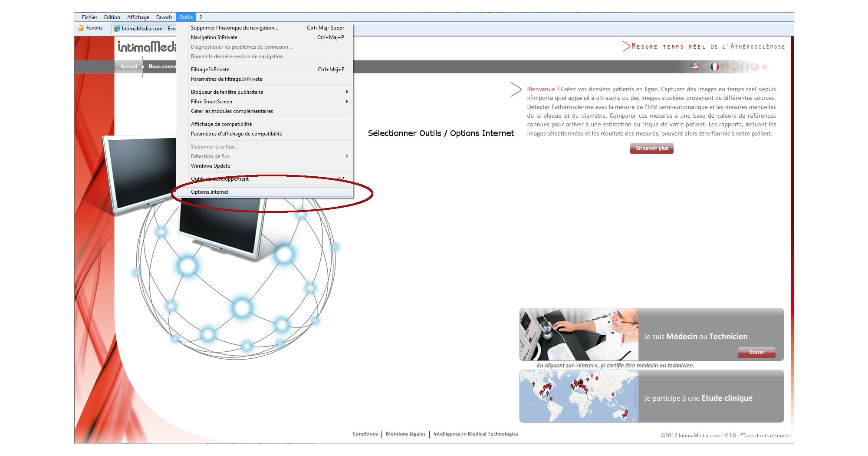Screen dimensions: 868x456
Task: Pick the Spanish flag language icon
Action: point(734,67)
